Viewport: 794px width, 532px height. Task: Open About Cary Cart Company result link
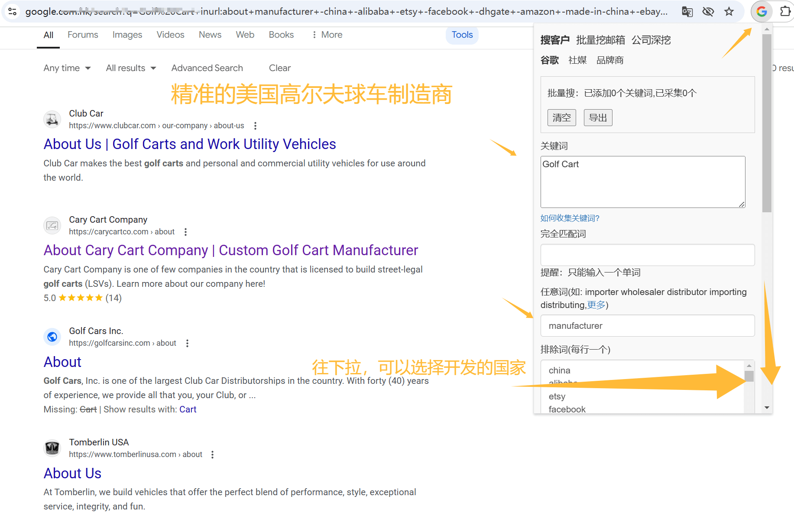[231, 250]
